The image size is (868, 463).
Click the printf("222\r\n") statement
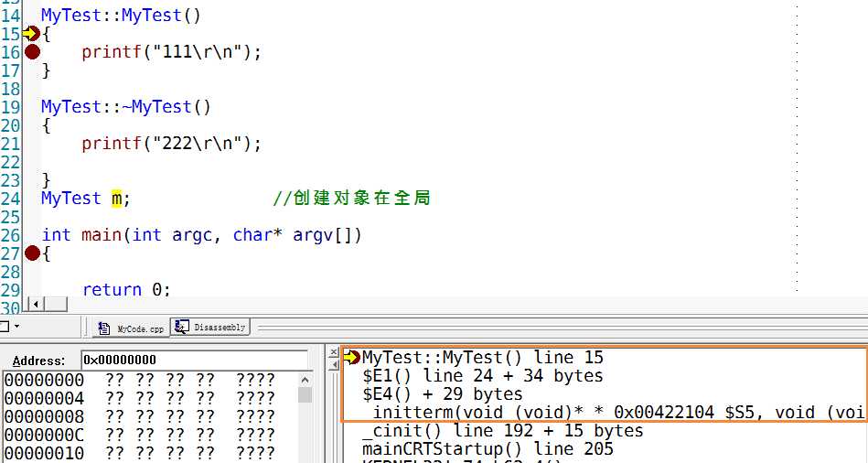click(x=171, y=144)
